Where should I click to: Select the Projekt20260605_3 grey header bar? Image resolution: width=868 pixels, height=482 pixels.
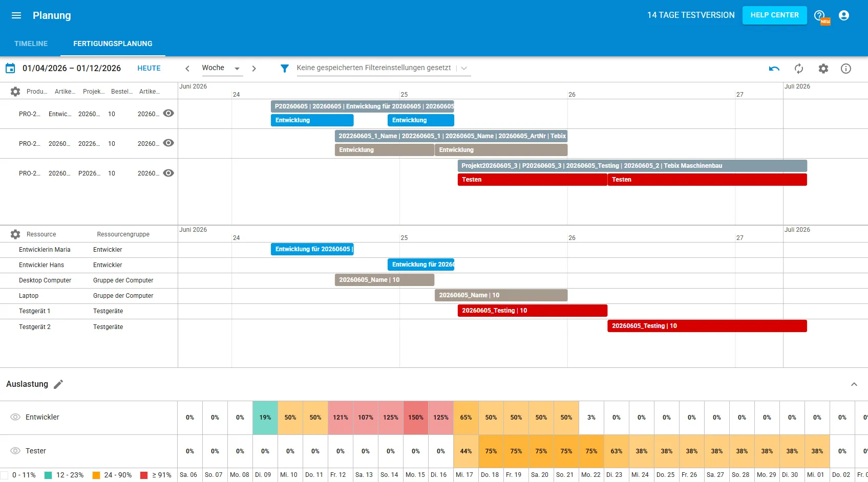632,166
